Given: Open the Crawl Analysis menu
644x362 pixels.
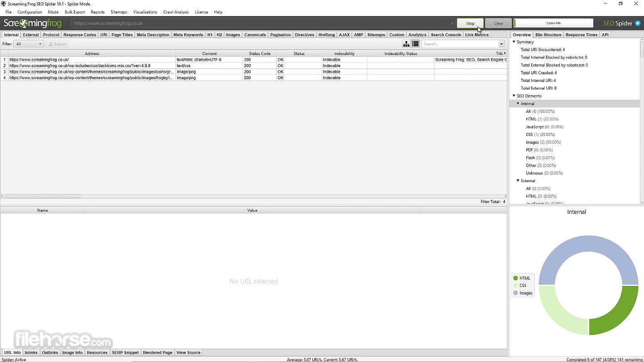Looking at the screenshot, I should (x=176, y=12).
